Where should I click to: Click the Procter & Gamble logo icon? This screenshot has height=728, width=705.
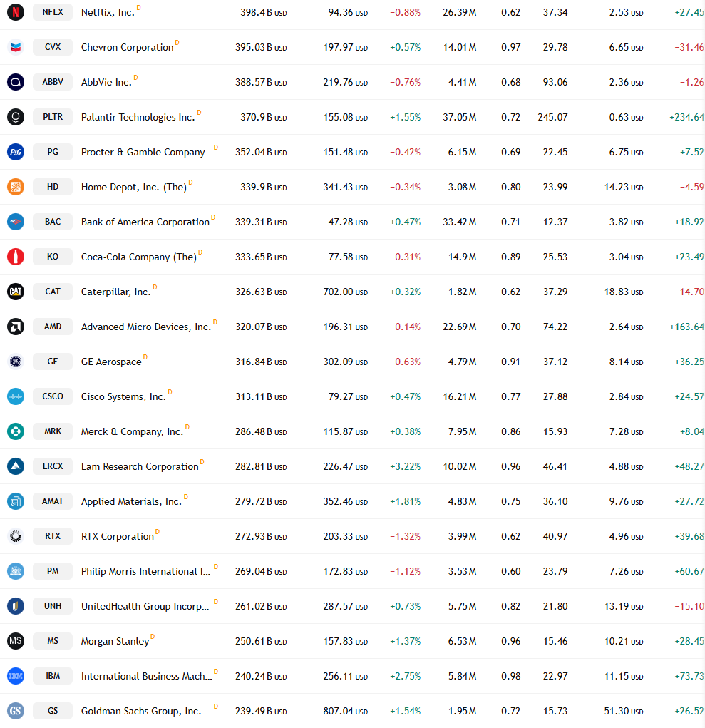(x=15, y=152)
